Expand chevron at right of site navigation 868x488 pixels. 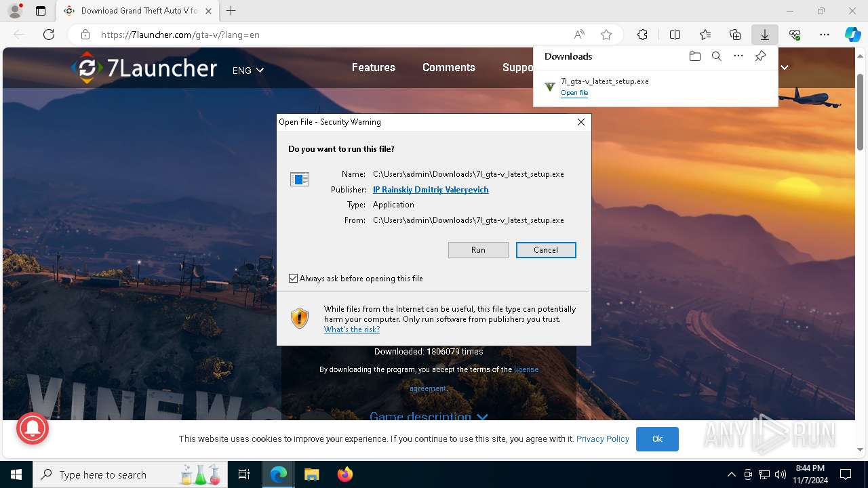coord(785,67)
